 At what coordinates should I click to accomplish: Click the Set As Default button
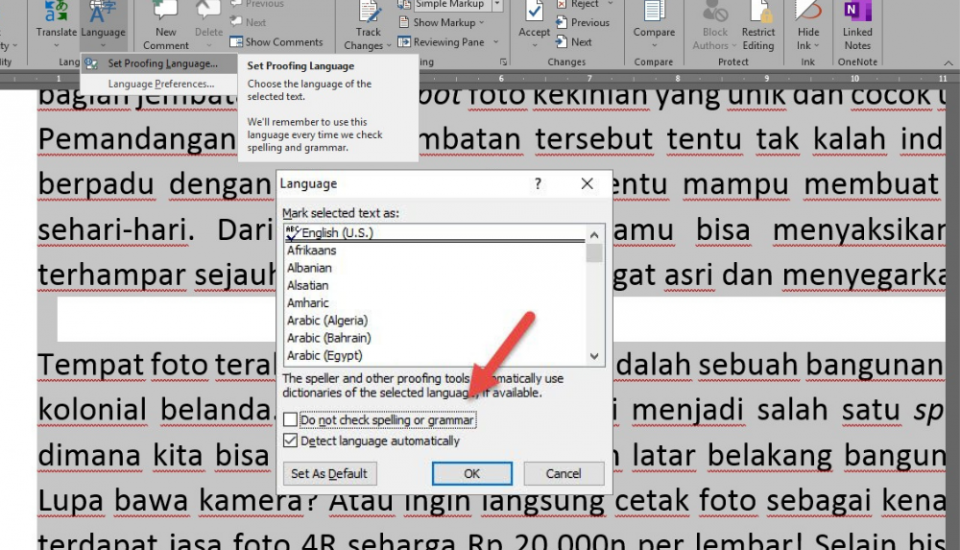pyautogui.click(x=329, y=473)
